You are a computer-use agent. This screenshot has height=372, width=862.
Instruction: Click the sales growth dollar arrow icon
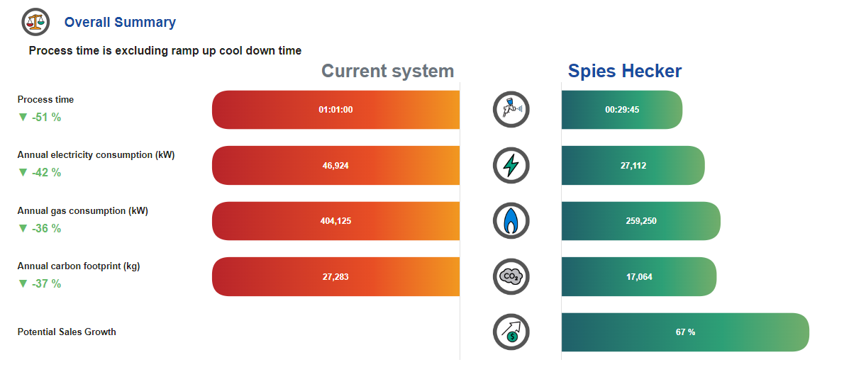pyautogui.click(x=511, y=332)
